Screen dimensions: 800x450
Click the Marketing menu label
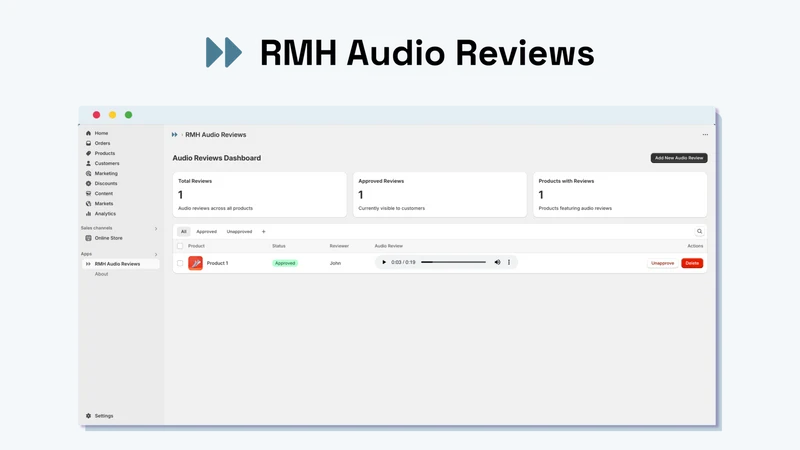(106, 173)
